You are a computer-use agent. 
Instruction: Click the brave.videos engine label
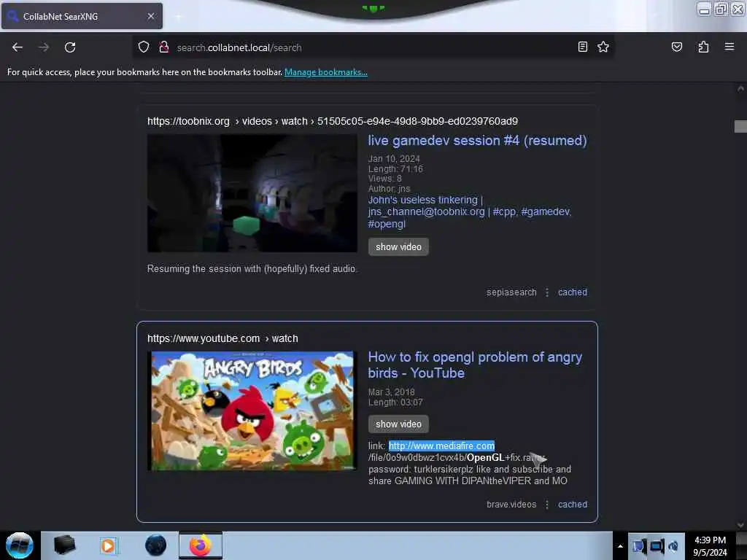click(511, 505)
